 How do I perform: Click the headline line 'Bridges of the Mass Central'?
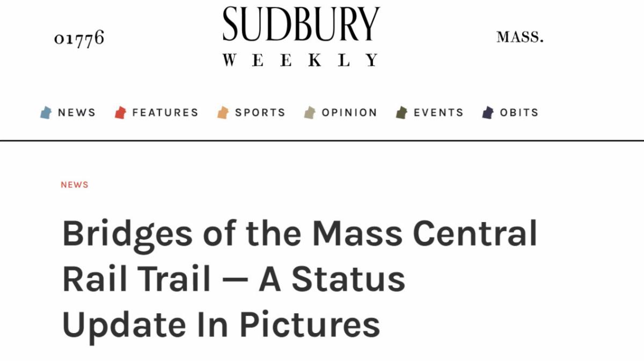[x=299, y=234]
